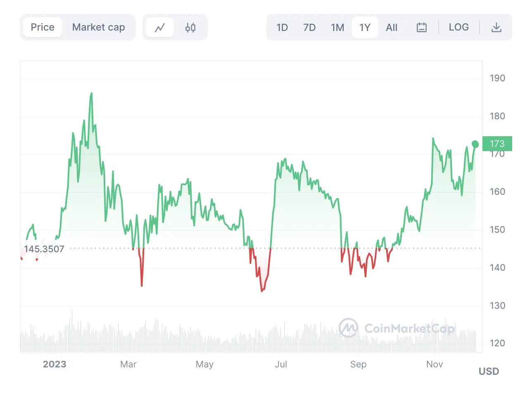Click the red June low point
This screenshot has width=532, height=393.
click(x=262, y=291)
